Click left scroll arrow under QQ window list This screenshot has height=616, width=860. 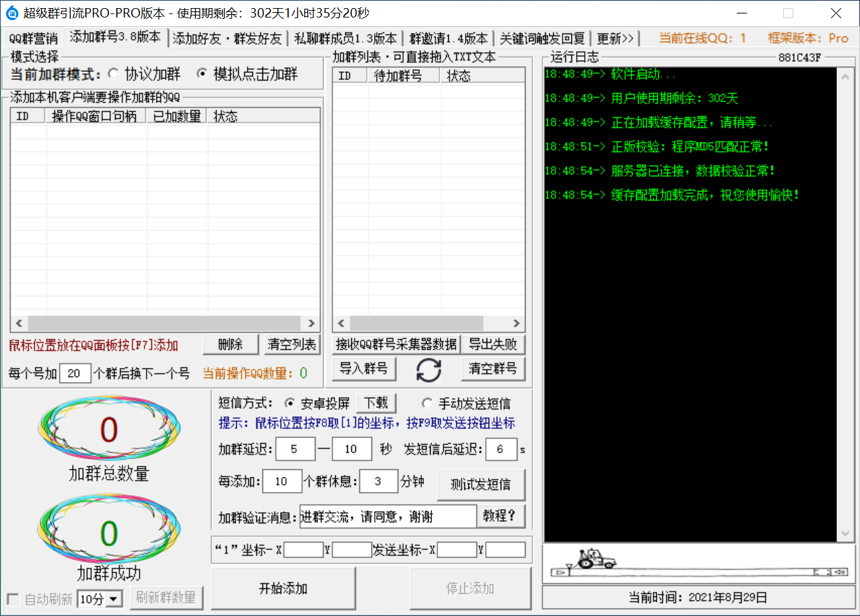[x=19, y=323]
